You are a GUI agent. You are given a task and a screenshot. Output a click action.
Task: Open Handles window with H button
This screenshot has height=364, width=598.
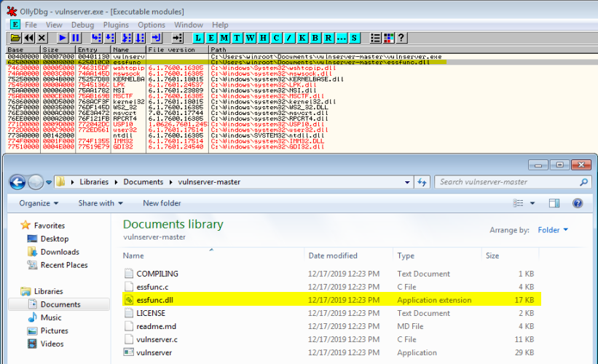[x=263, y=38]
